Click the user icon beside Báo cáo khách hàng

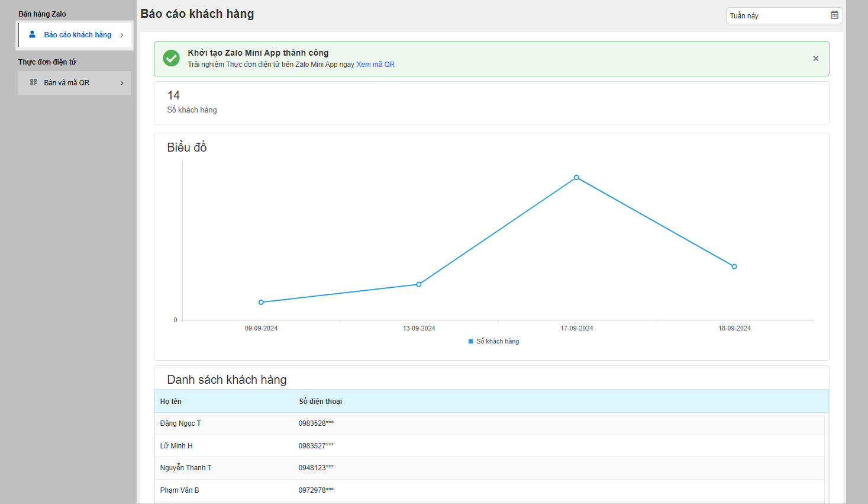pyautogui.click(x=33, y=35)
